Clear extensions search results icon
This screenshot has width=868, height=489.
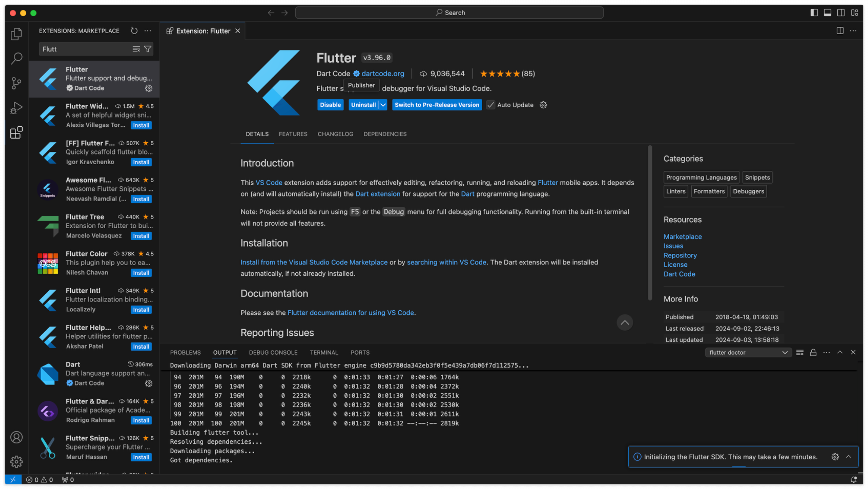pyautogui.click(x=136, y=49)
